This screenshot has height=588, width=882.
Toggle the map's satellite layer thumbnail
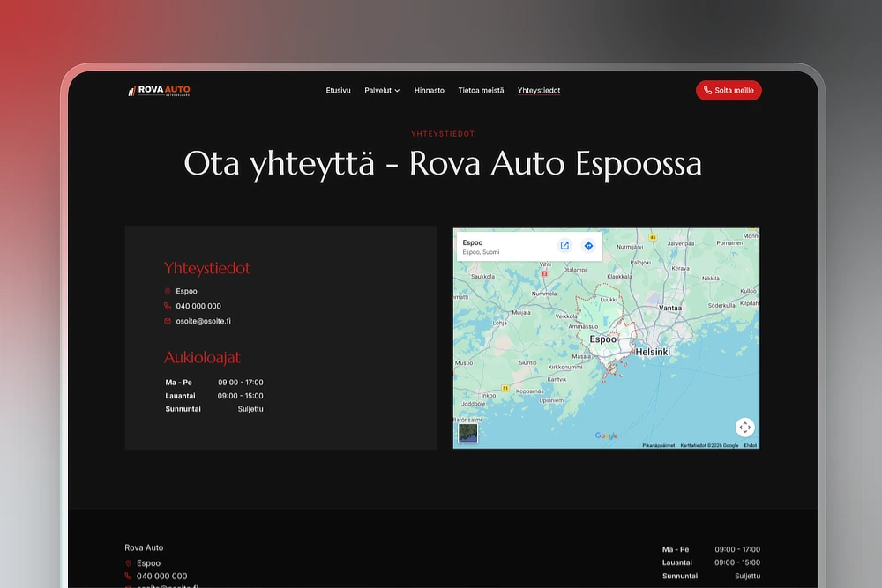[468, 434]
